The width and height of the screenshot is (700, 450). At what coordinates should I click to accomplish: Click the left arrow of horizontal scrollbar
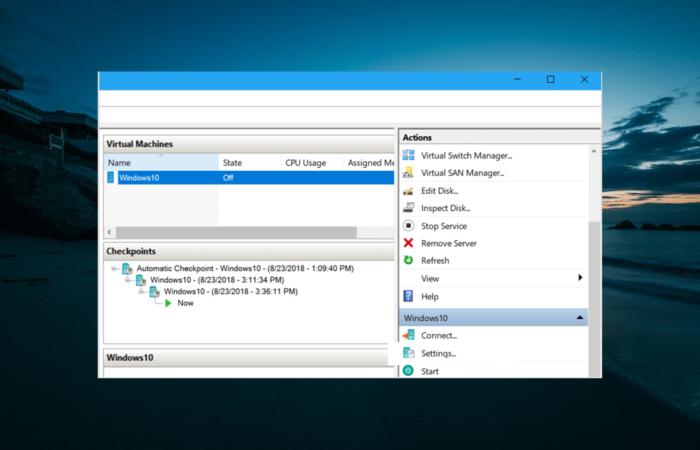point(110,232)
